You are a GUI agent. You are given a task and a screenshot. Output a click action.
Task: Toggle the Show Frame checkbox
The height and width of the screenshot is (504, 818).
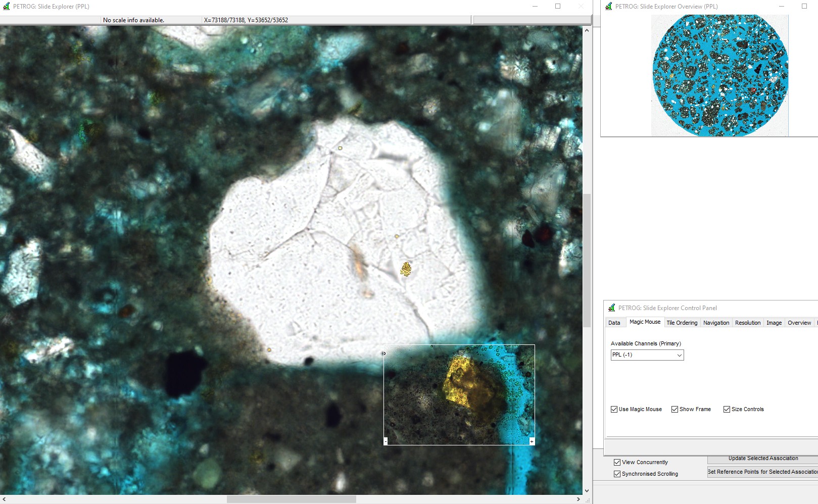[675, 410]
